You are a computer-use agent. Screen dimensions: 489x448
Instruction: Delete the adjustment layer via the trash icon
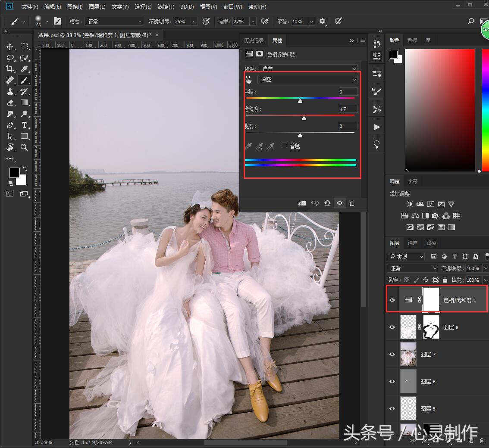tap(352, 203)
